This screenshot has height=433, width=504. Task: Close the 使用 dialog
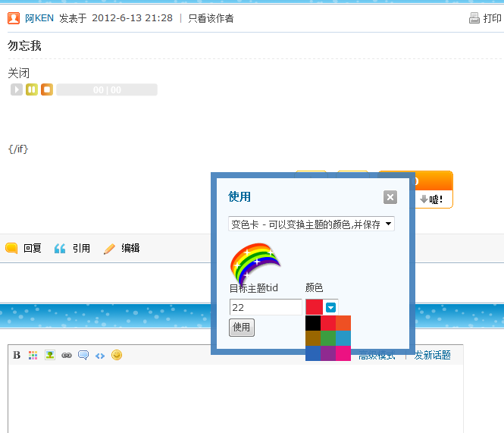coord(390,197)
